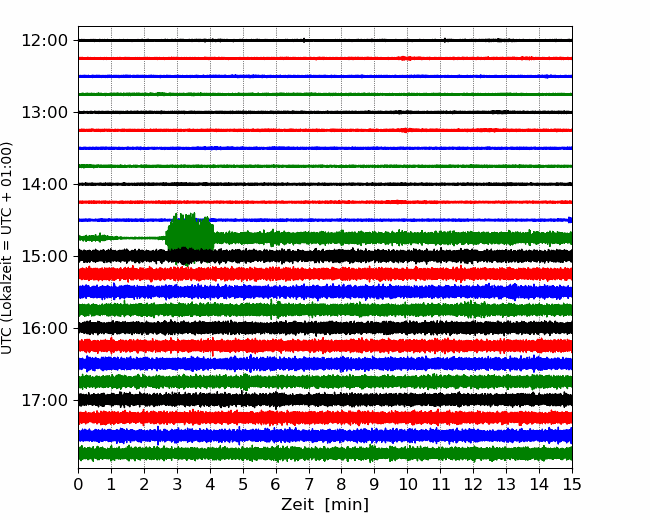650x520 pixels.
Task: Click the x-axis tick label 3
Action: [x=177, y=484]
